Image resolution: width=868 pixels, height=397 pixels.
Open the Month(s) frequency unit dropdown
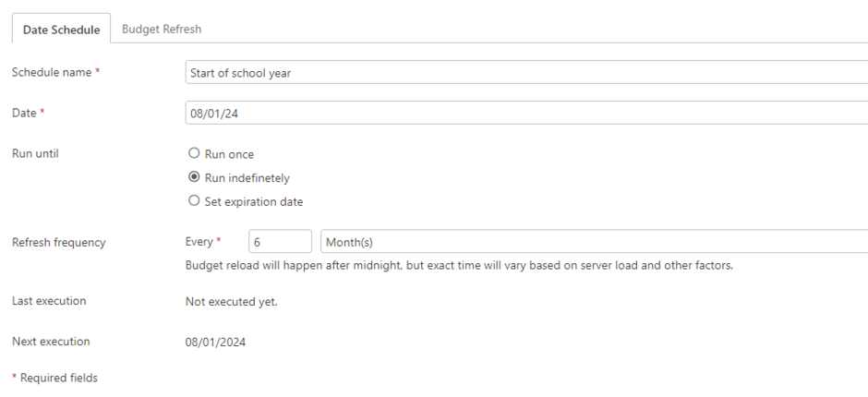pyautogui.click(x=594, y=242)
